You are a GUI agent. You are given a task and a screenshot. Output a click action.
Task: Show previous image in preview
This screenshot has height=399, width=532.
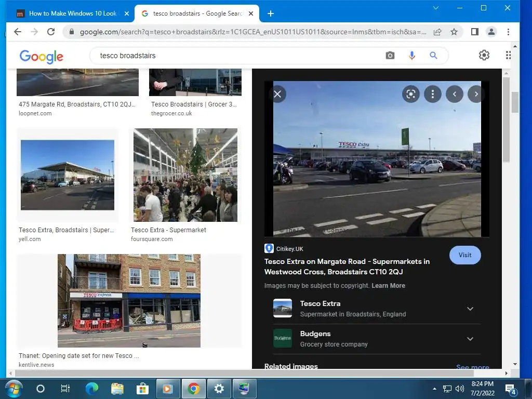point(455,94)
